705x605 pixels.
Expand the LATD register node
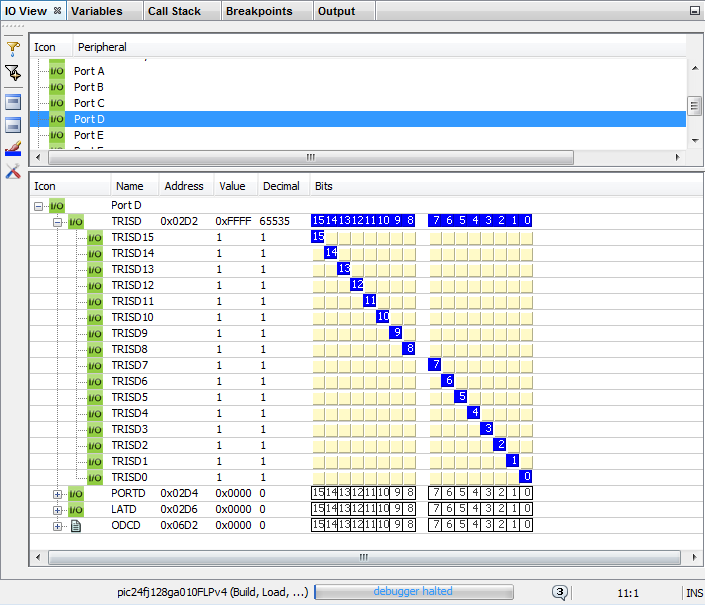coord(58,509)
